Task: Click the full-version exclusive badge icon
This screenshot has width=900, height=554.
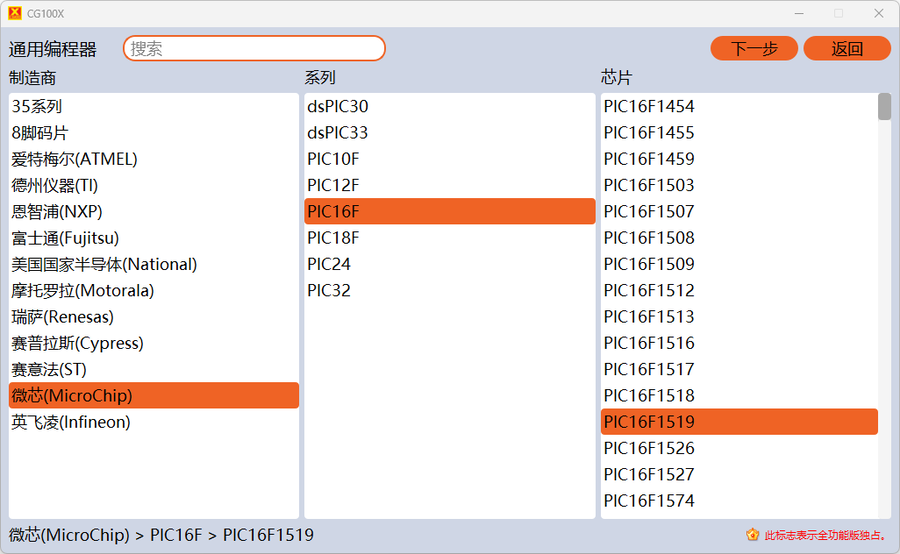Action: [x=753, y=535]
